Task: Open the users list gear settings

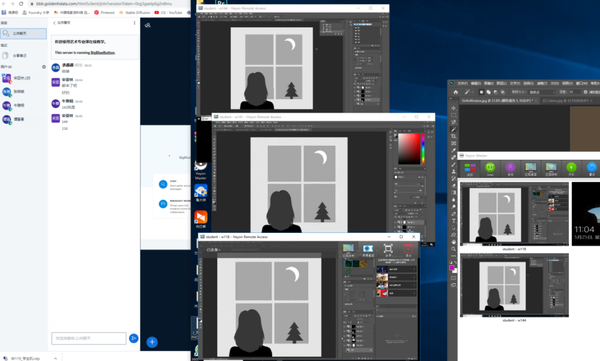Action: click(x=44, y=67)
